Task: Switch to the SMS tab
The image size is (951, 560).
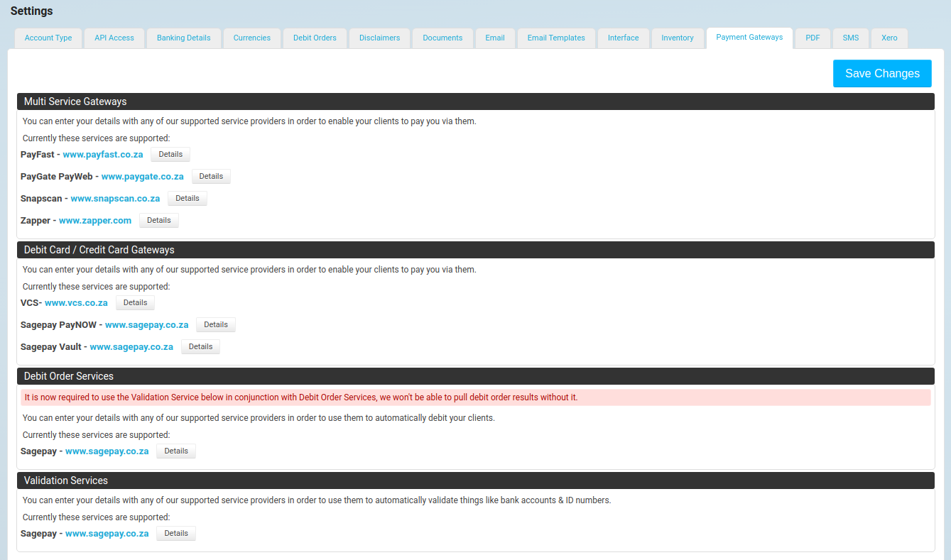Action: click(x=851, y=38)
